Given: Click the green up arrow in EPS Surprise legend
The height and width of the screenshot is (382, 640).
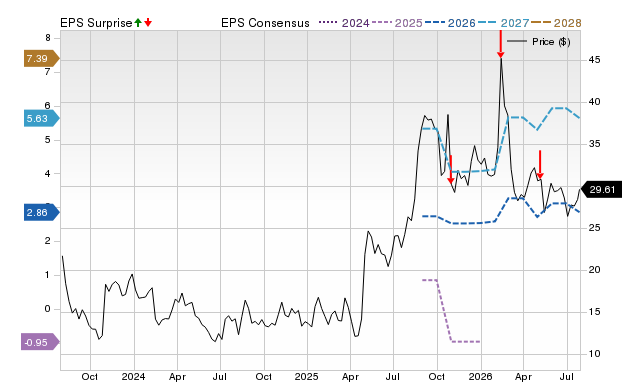Looking at the screenshot, I should click(x=138, y=23).
